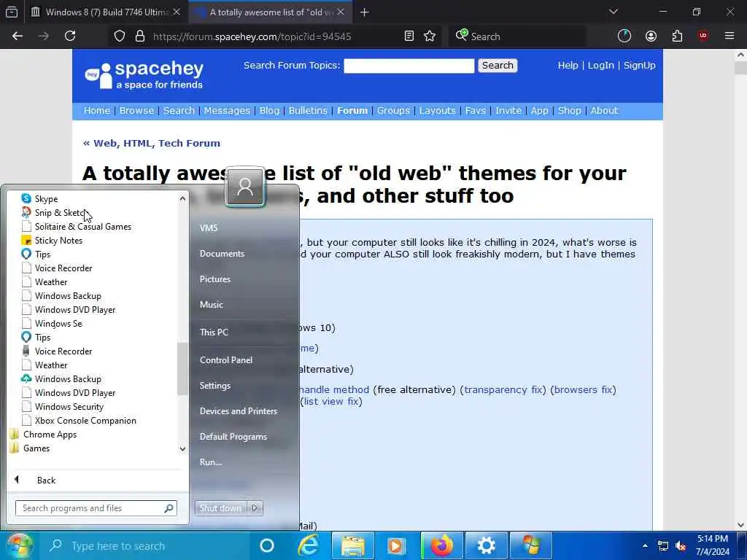Go Back in Start menu programs
The height and width of the screenshot is (560, 747).
[x=46, y=480]
